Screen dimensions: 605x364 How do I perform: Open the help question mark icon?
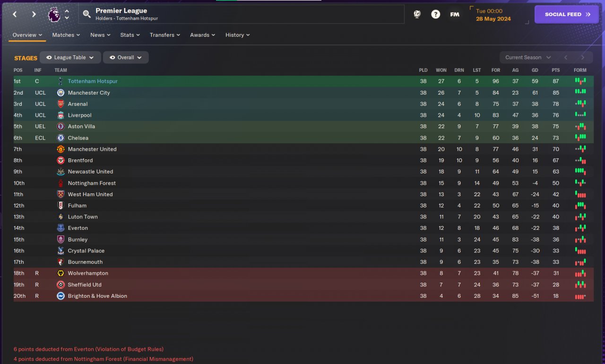pyautogui.click(x=435, y=14)
